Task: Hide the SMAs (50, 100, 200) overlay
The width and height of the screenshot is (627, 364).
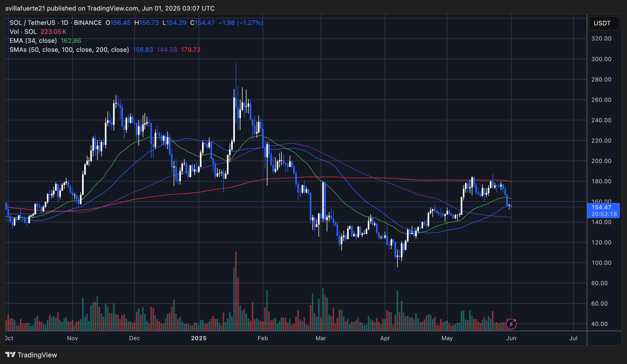Action: (69, 50)
